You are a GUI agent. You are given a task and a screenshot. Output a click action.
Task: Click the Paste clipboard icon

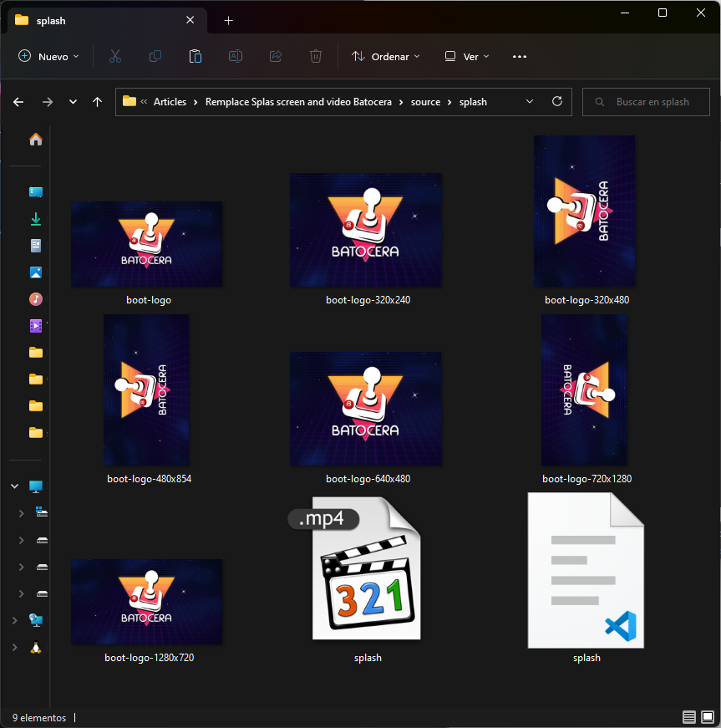pyautogui.click(x=195, y=57)
